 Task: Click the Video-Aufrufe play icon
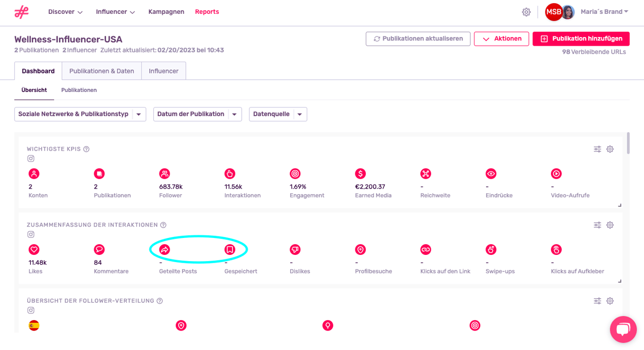click(556, 174)
